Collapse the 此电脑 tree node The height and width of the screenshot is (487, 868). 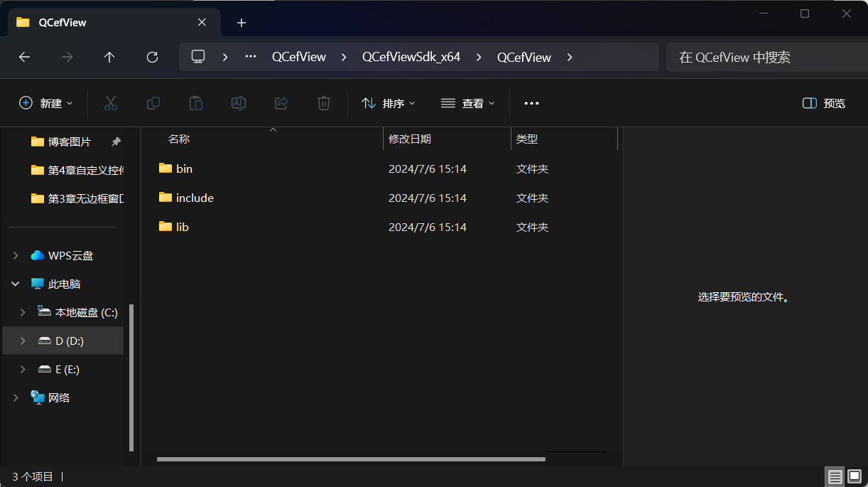coord(16,284)
